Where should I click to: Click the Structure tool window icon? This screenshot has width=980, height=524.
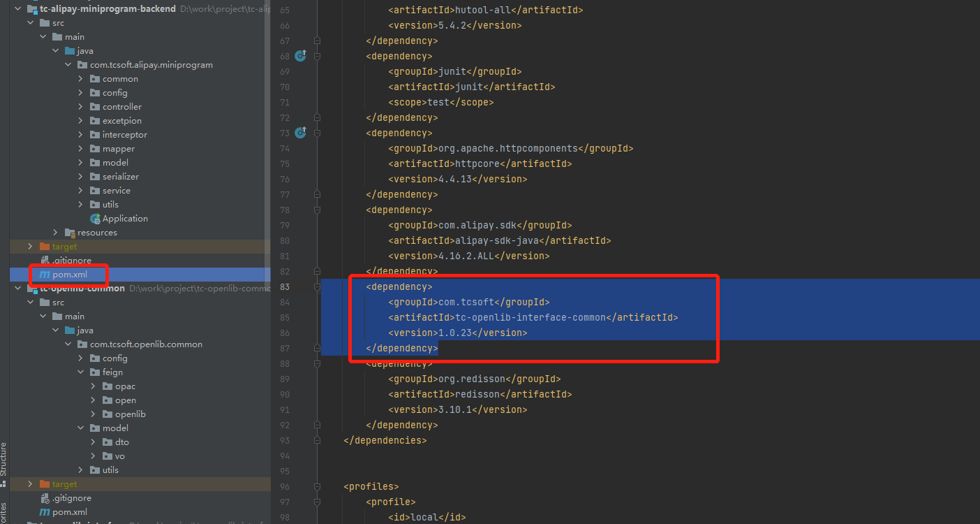click(x=3, y=482)
